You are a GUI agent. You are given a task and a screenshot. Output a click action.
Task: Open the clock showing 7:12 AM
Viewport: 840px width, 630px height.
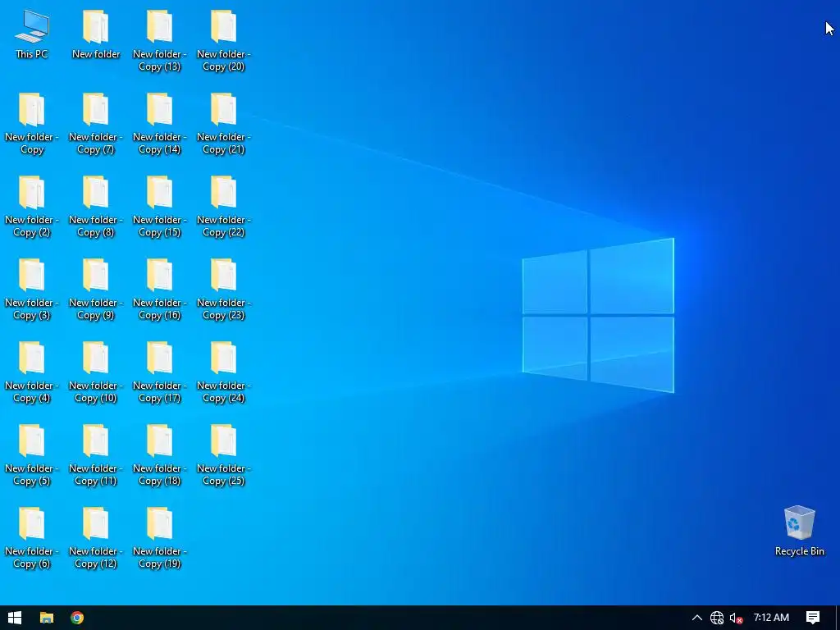point(771,618)
